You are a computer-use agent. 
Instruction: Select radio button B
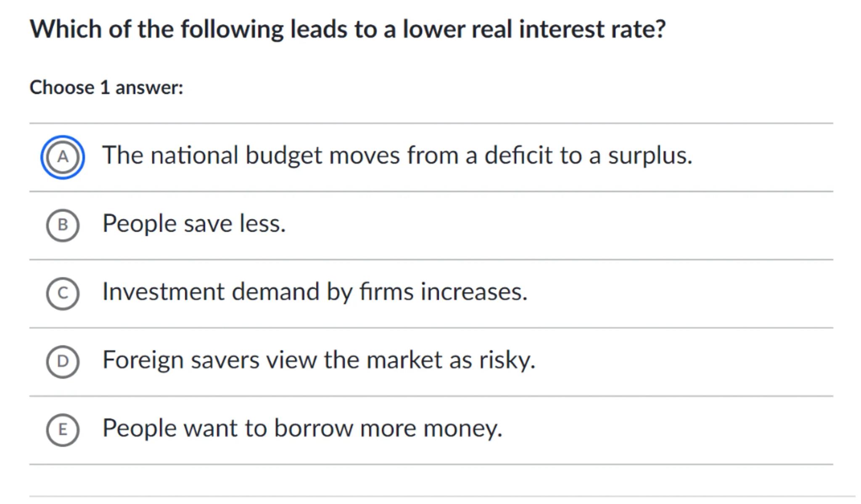tap(63, 225)
